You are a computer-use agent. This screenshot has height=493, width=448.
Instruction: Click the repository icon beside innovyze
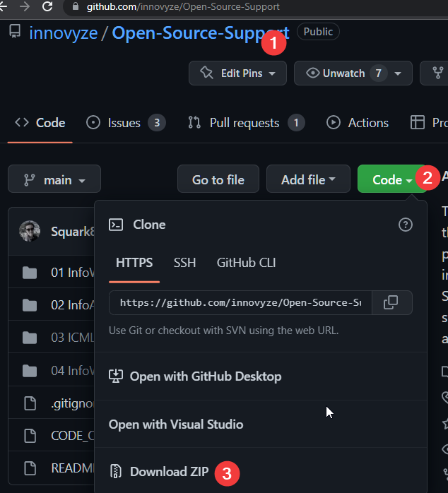(15, 32)
